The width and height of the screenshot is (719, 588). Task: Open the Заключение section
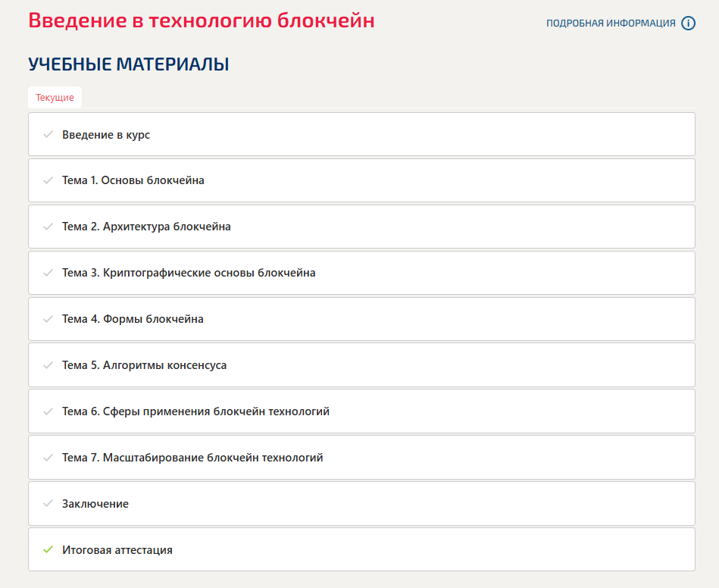tap(95, 504)
